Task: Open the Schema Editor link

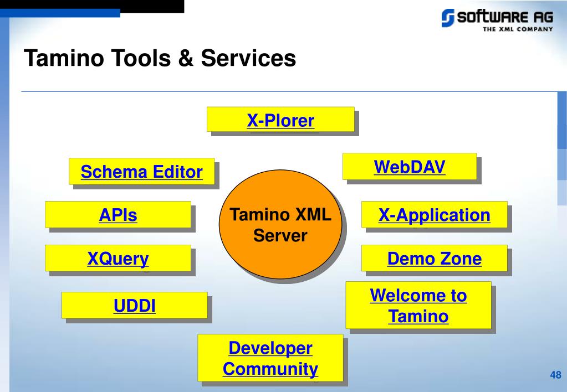Action: (141, 172)
